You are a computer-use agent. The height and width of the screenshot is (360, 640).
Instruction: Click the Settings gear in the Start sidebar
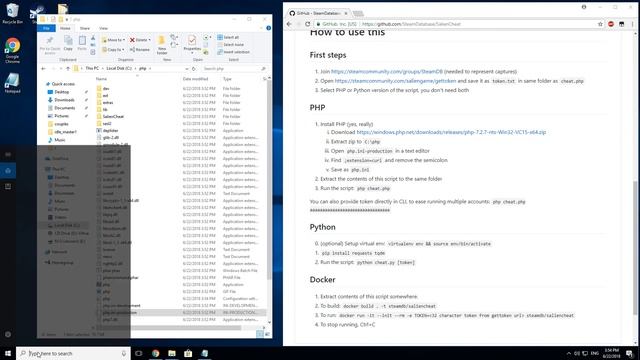tap(8, 334)
